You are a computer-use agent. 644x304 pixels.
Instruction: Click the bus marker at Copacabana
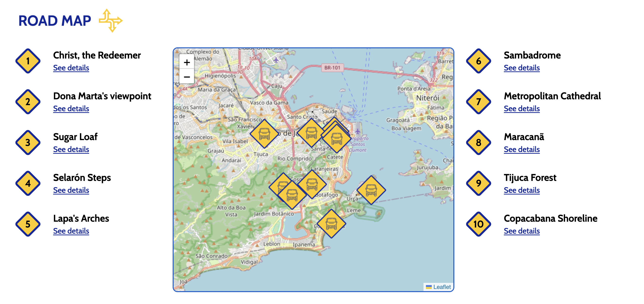tap(331, 223)
